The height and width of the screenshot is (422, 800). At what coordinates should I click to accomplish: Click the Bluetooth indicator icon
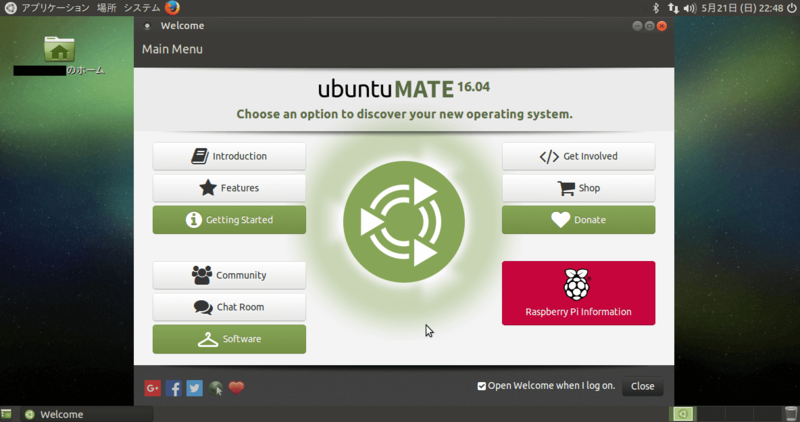654,8
